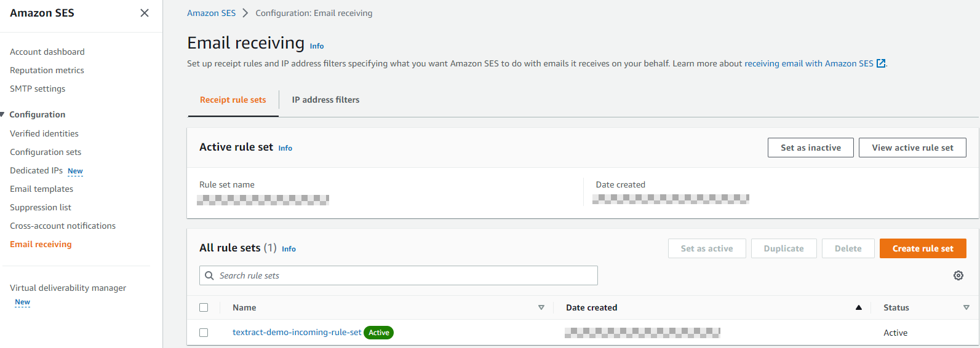
Task: Open the Status column sort dropdown
Action: tap(966, 307)
